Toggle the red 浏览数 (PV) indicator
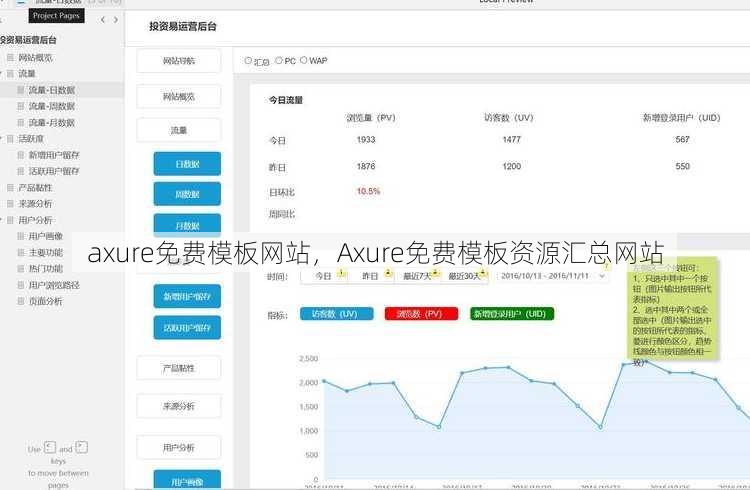The width and height of the screenshot is (750, 490). [x=421, y=314]
